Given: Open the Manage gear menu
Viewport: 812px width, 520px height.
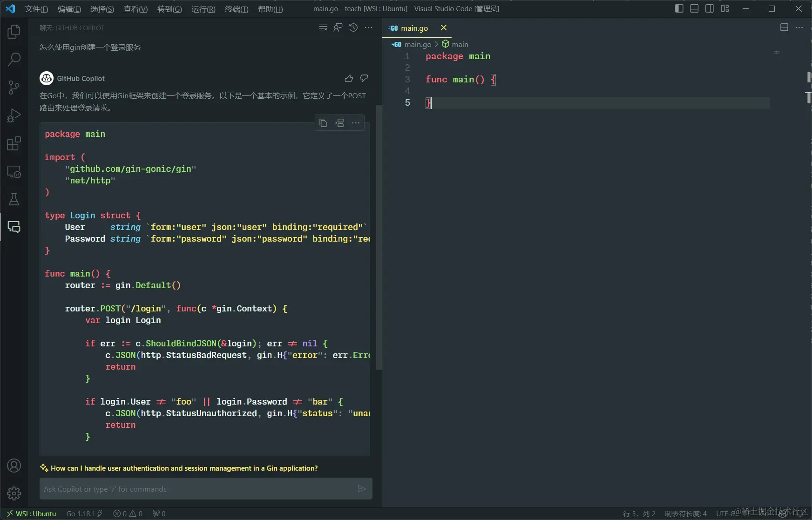Looking at the screenshot, I should pos(14,493).
